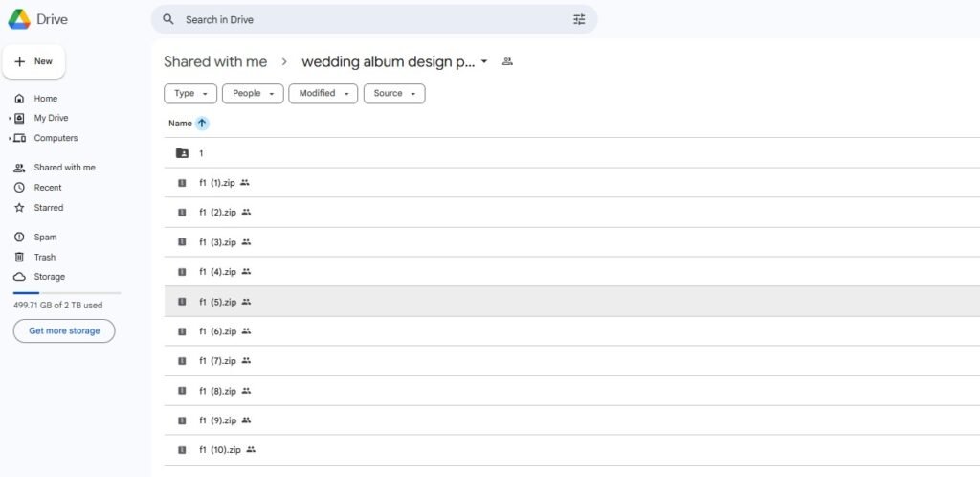Open folder title dropdown arrow

click(x=484, y=61)
